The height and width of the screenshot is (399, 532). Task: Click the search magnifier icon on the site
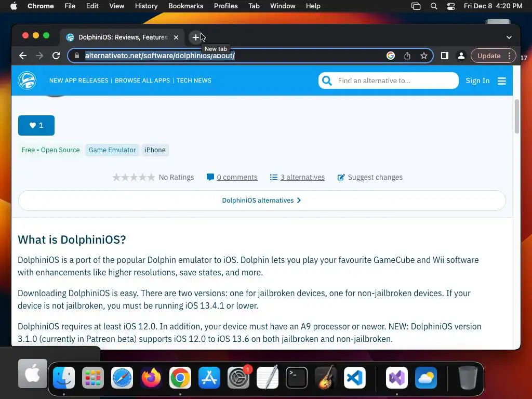pyautogui.click(x=327, y=81)
